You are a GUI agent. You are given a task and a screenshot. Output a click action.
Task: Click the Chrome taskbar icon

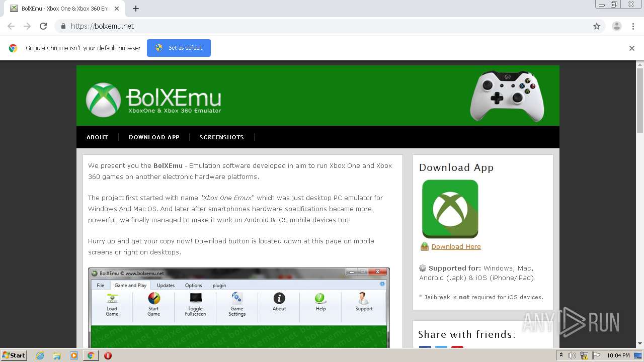click(91, 355)
